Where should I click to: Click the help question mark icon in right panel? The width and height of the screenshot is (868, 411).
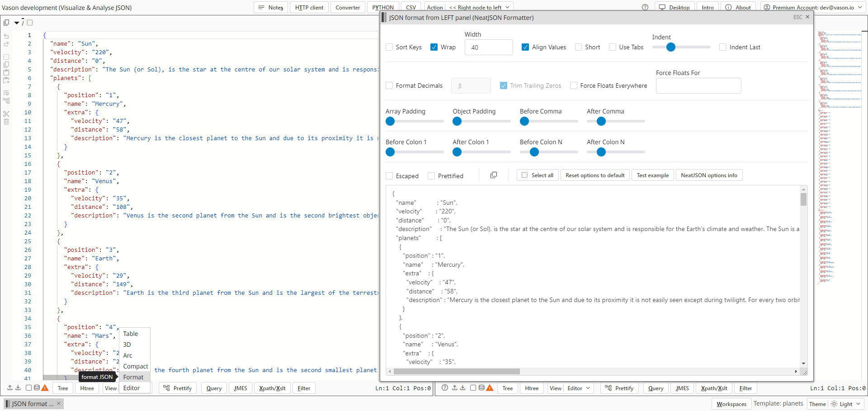(x=445, y=388)
